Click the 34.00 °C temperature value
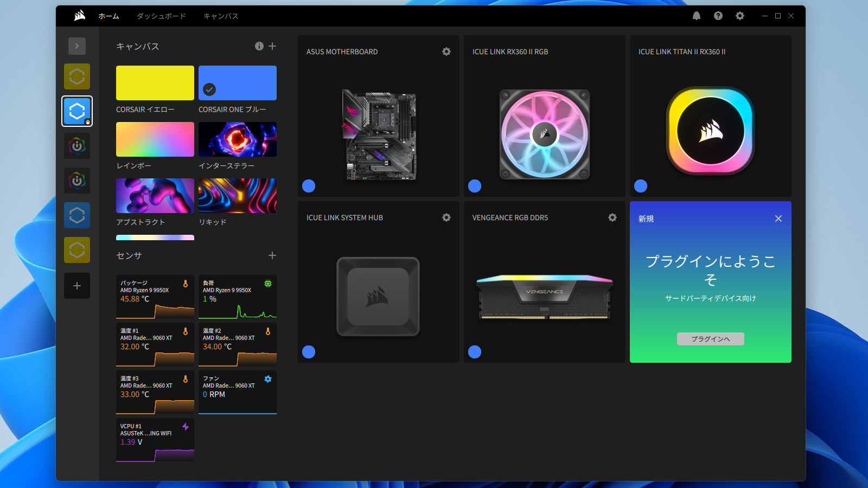Image resolution: width=868 pixels, height=488 pixels. [217, 346]
